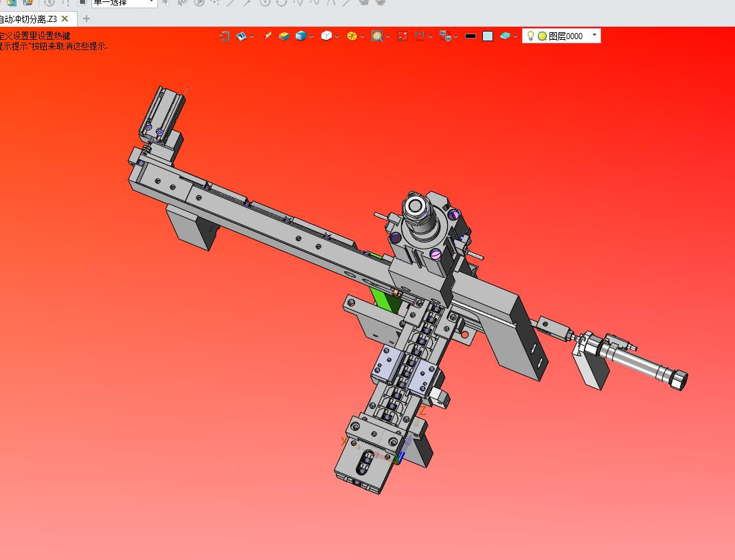Pick the black line color swatch
This screenshot has height=560, width=735.
click(x=471, y=36)
